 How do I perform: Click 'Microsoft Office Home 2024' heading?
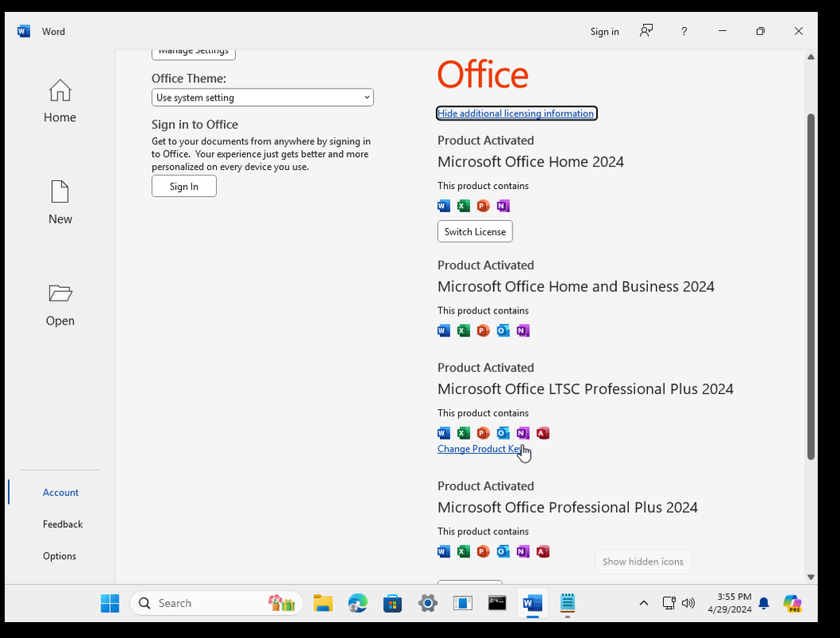(530, 162)
